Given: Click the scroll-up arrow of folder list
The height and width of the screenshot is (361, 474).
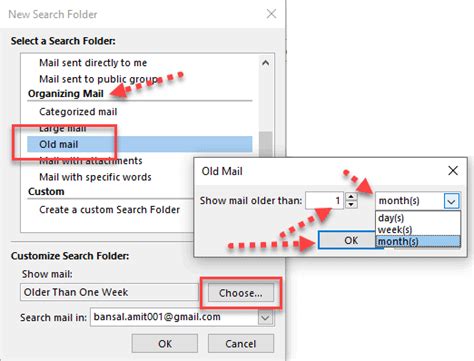Looking at the screenshot, I should pos(266,63).
